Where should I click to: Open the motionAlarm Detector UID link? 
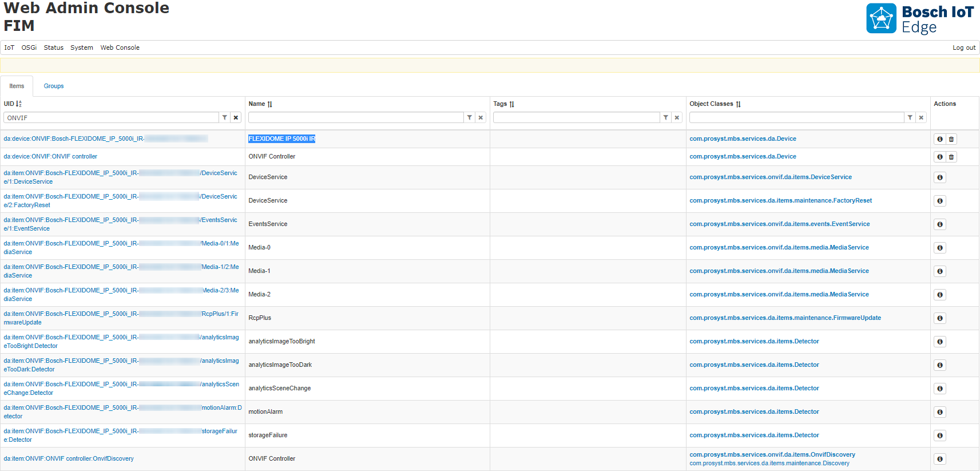[122, 411]
